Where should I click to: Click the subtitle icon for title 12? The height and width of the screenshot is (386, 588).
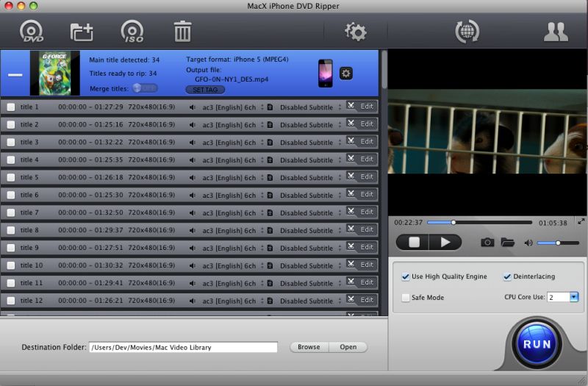(270, 301)
